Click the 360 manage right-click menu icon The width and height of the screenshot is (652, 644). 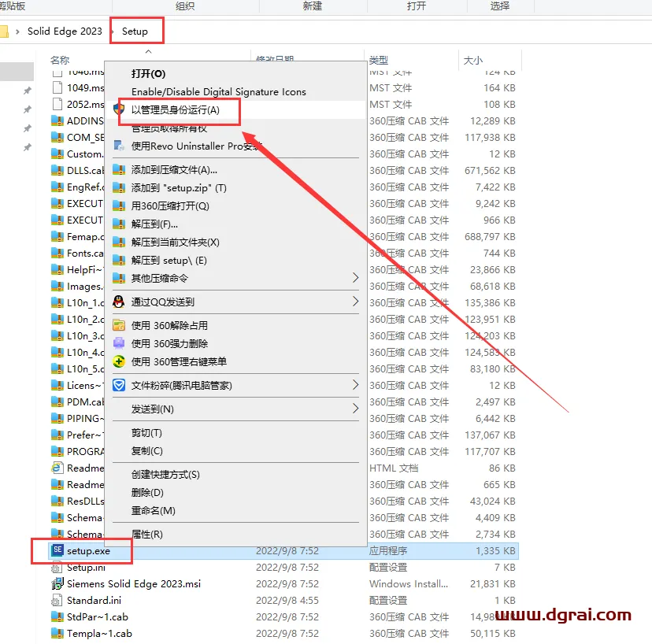point(119,361)
